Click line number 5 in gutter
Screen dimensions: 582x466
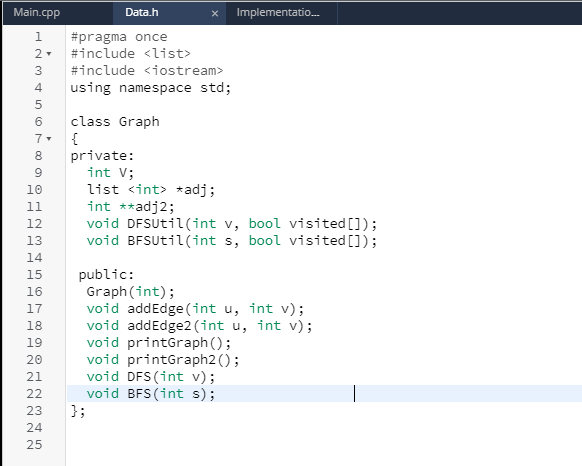tap(38, 105)
